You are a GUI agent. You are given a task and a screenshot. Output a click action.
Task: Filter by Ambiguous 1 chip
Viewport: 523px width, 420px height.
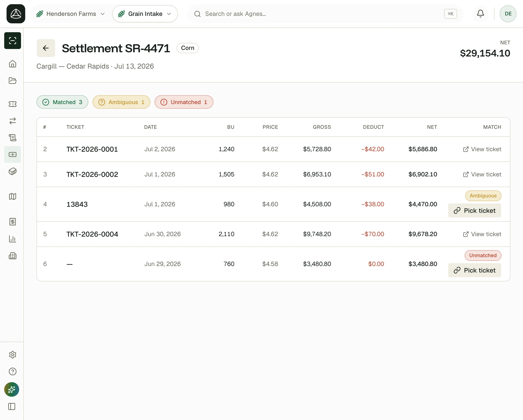click(x=121, y=102)
